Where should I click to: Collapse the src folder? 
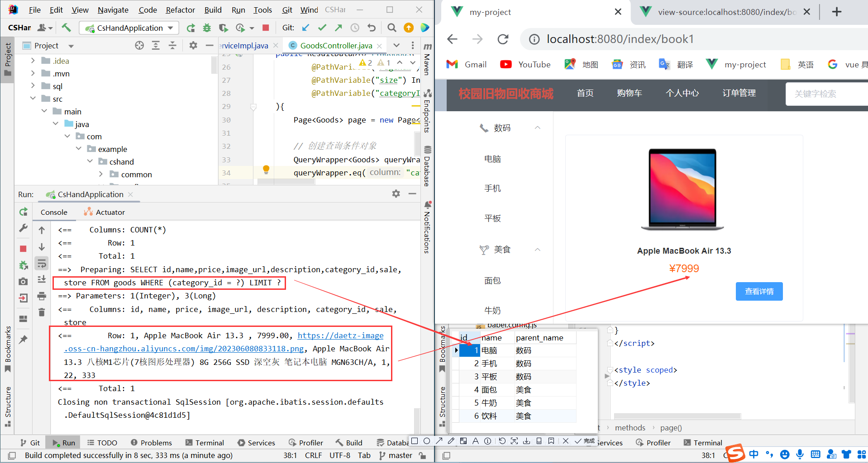click(x=33, y=99)
